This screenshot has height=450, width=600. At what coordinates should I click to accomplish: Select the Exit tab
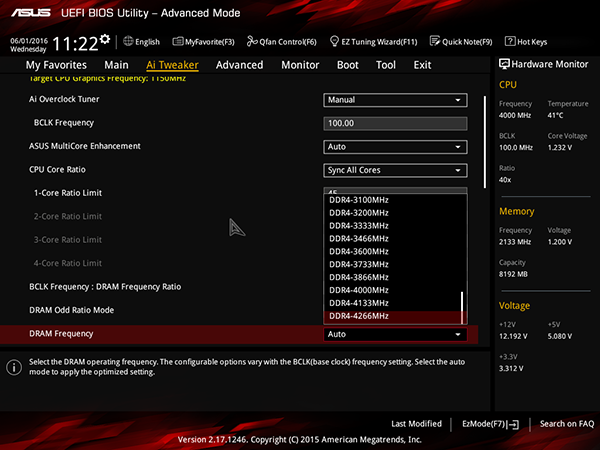pyautogui.click(x=422, y=65)
